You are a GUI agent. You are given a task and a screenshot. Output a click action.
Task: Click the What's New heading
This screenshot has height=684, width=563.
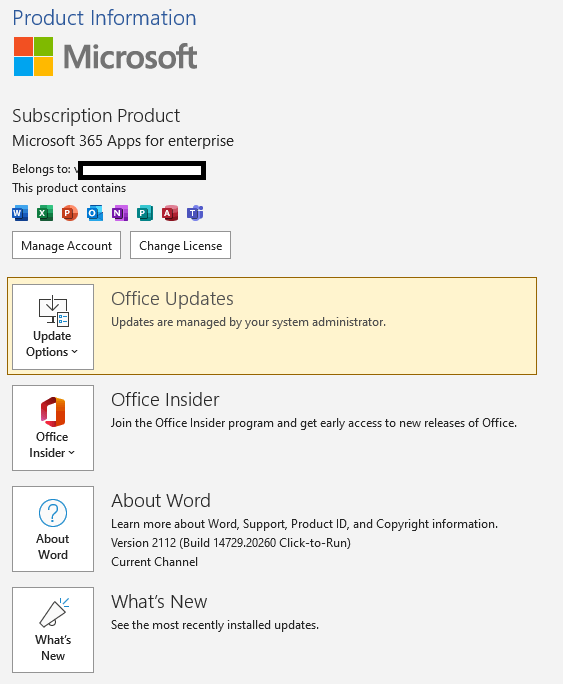159,602
